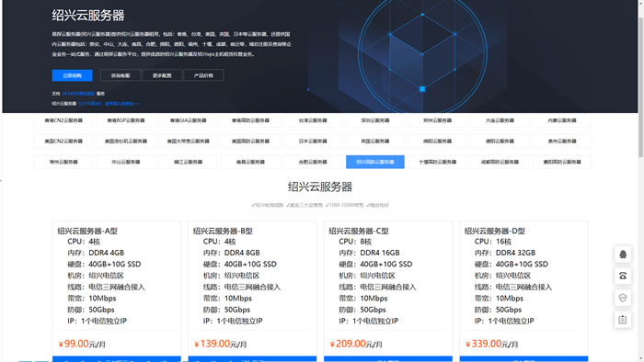Open the clipboard order icon on the right
Screen dimensions: 644x362
pyautogui.click(x=623, y=320)
